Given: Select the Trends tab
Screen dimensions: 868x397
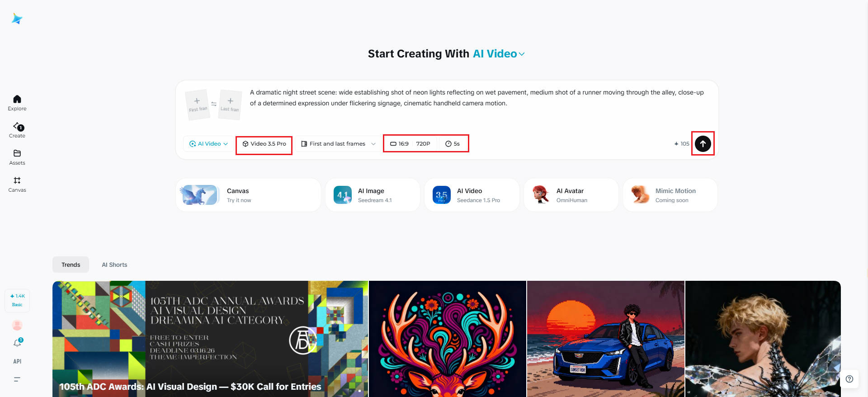Looking at the screenshot, I should [x=71, y=265].
